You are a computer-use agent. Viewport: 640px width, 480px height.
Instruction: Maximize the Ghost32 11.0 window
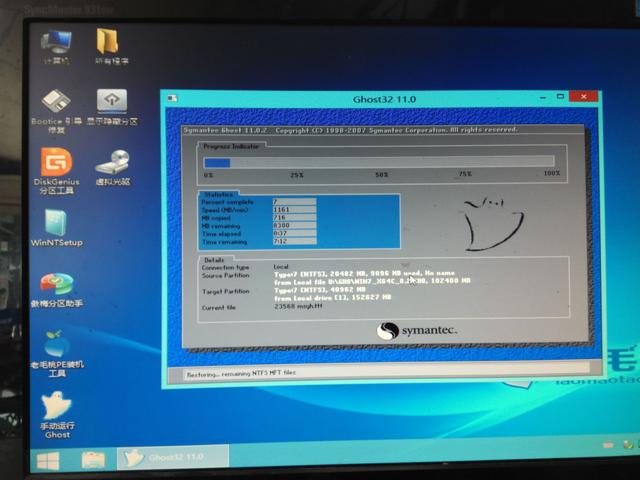(x=560, y=97)
